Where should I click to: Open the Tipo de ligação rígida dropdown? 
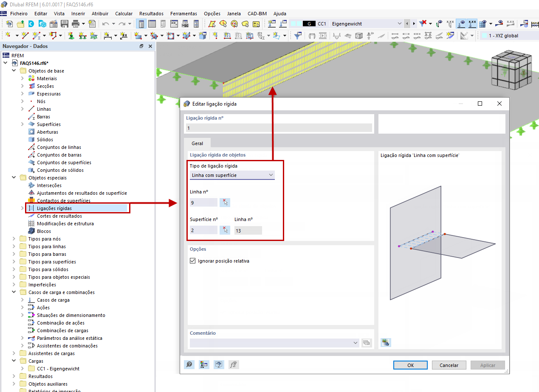[271, 175]
